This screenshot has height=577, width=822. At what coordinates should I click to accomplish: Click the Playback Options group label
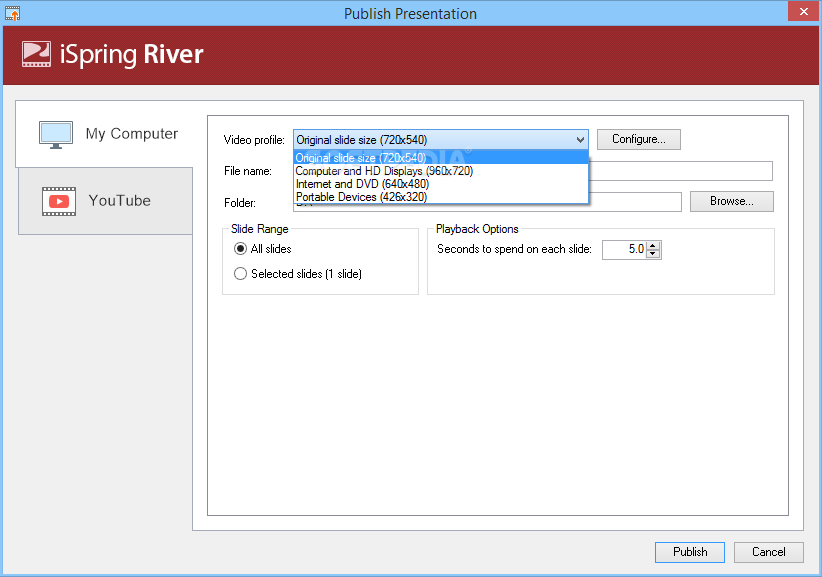[x=477, y=229]
